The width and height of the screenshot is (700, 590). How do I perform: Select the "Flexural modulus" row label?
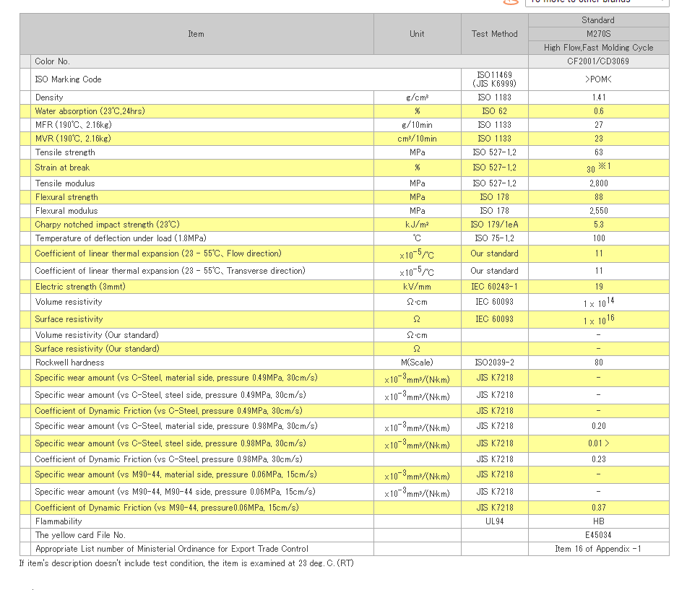66,211
